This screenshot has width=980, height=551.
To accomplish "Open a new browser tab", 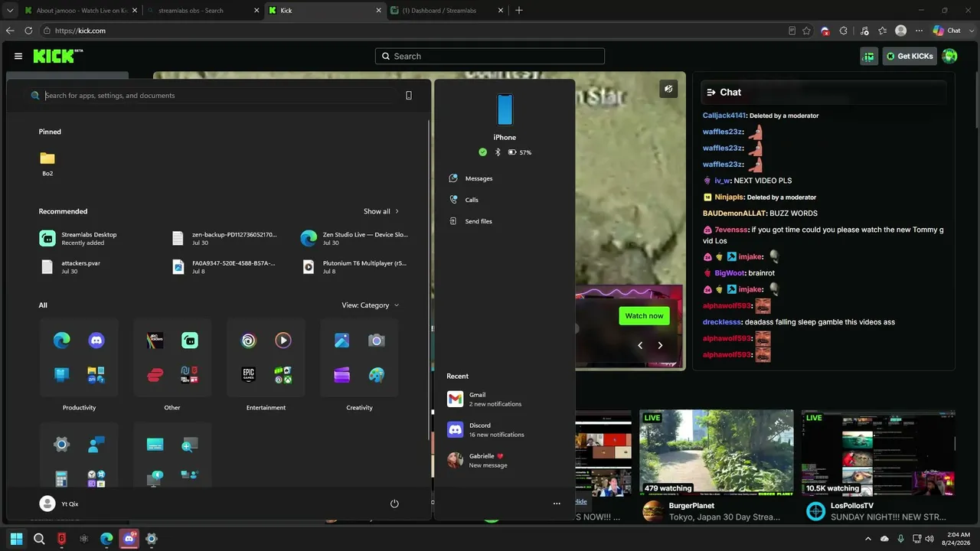I will (519, 11).
